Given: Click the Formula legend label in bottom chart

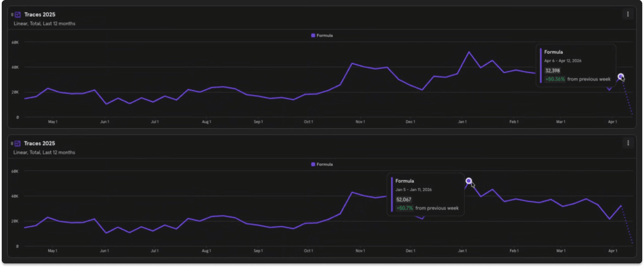Looking at the screenshot, I should coord(325,164).
